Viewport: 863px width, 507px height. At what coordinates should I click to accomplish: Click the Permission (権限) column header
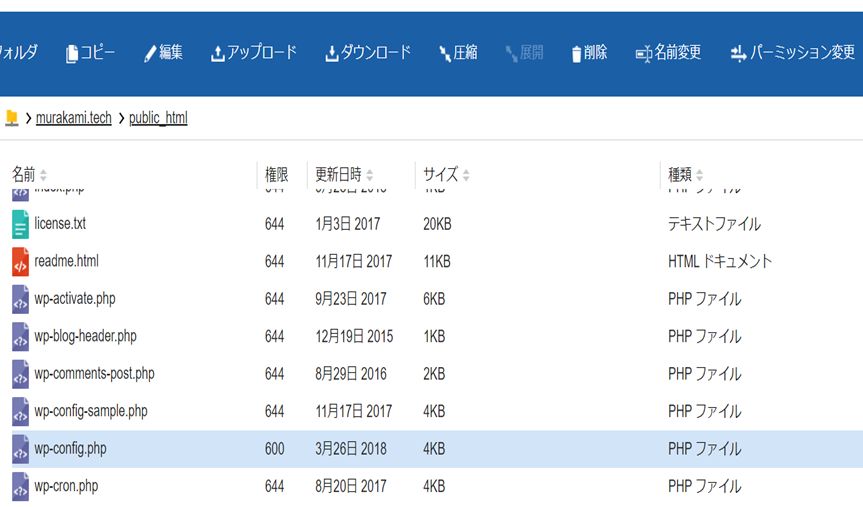pos(276,175)
